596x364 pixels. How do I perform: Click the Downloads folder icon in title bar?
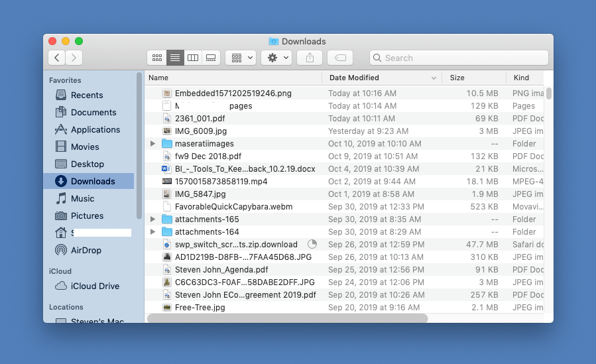[x=273, y=41]
